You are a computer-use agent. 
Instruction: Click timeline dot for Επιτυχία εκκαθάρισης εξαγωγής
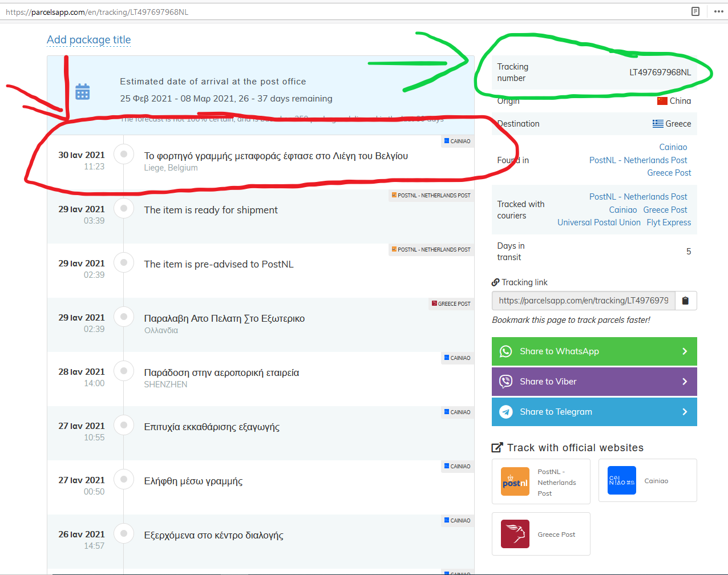coord(124,425)
